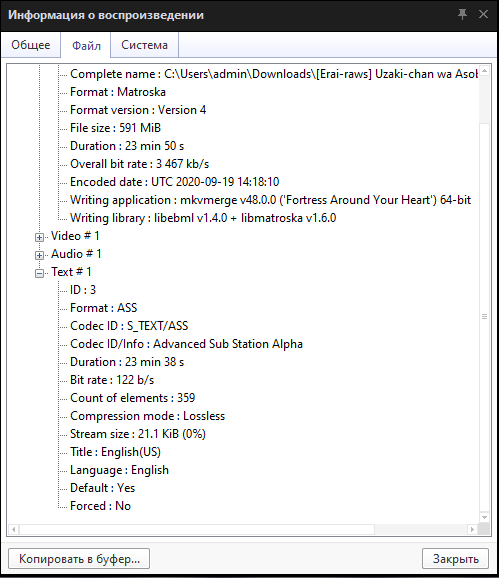This screenshot has height=578, width=499.
Task: Select the Encoded date row
Action: tap(175, 182)
